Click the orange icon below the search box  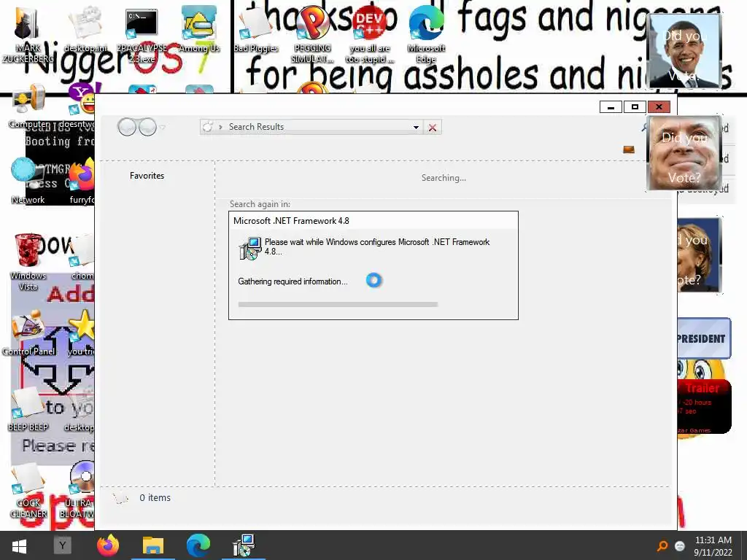point(628,149)
